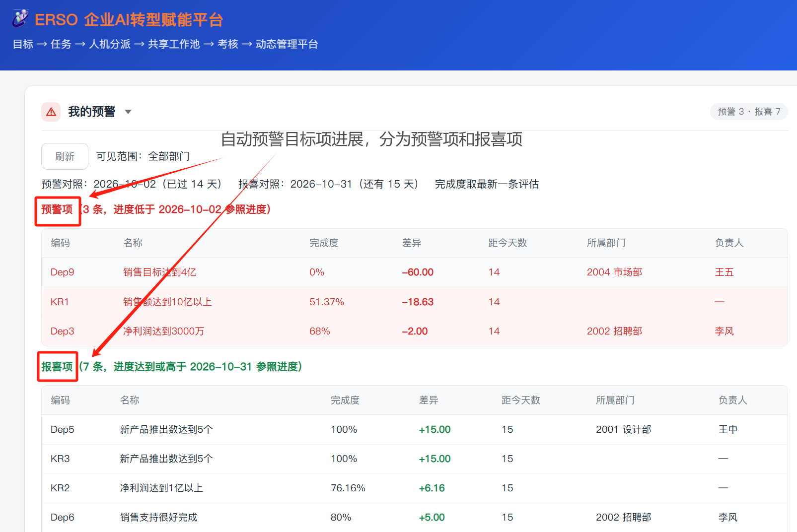Click owner 王五
Screen dimensions: 797x532
pyautogui.click(x=724, y=272)
